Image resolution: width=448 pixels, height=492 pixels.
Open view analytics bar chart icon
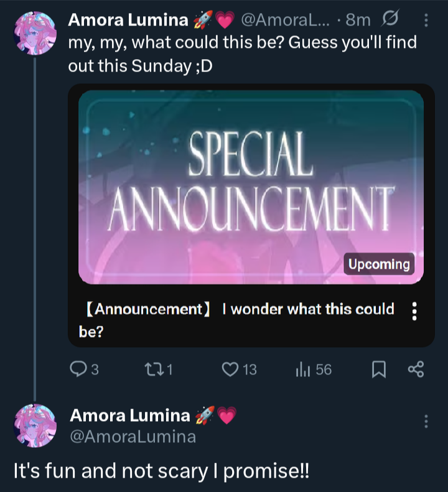303,369
